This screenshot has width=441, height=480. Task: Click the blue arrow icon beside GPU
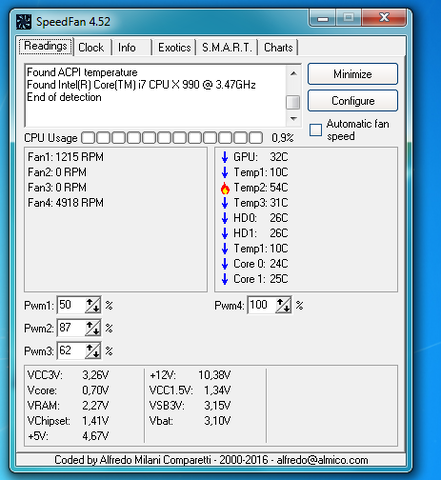point(225,157)
